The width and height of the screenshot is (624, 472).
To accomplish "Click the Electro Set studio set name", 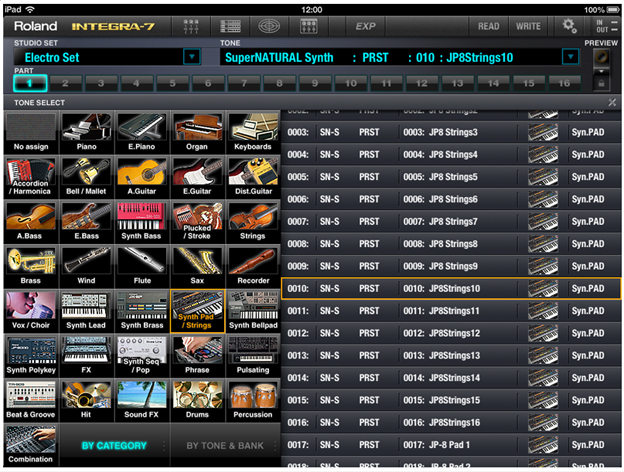I will coord(52,57).
